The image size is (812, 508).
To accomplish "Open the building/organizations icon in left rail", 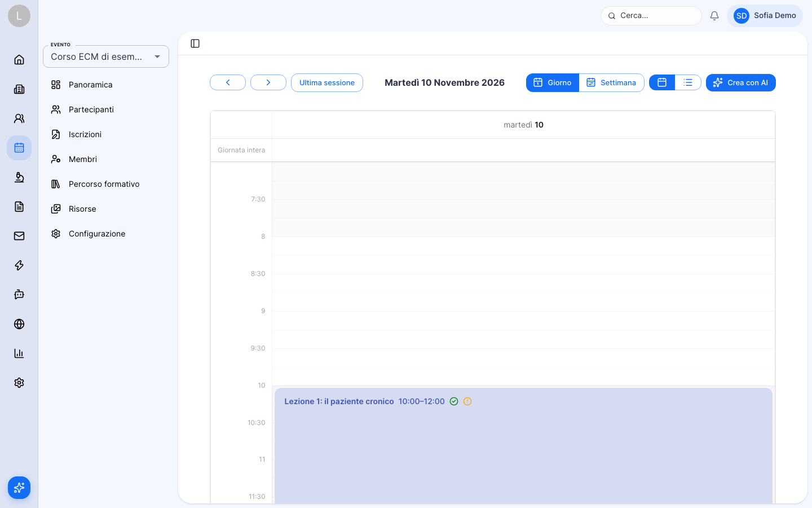I will [x=19, y=89].
